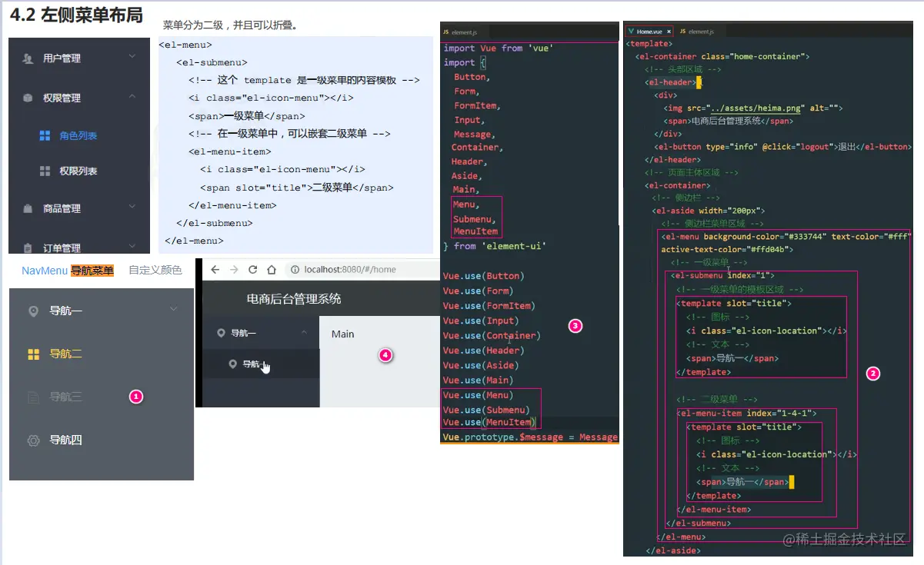This screenshot has height=565, width=924.
Task: Click the sentence 菜单分为二级，并且可以折叠。
Action: tap(230, 25)
